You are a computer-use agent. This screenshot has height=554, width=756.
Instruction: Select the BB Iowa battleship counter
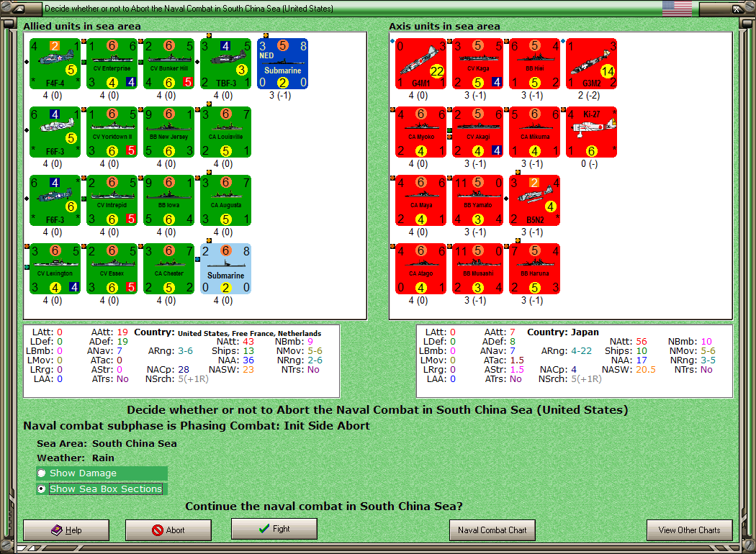point(168,201)
